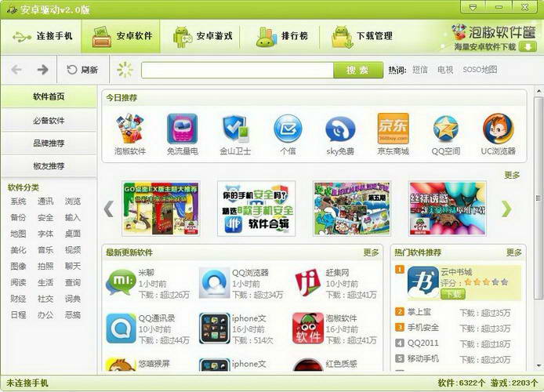Click the vertical scrollbar thumb on right
544x392 pixels.
coord(539,198)
